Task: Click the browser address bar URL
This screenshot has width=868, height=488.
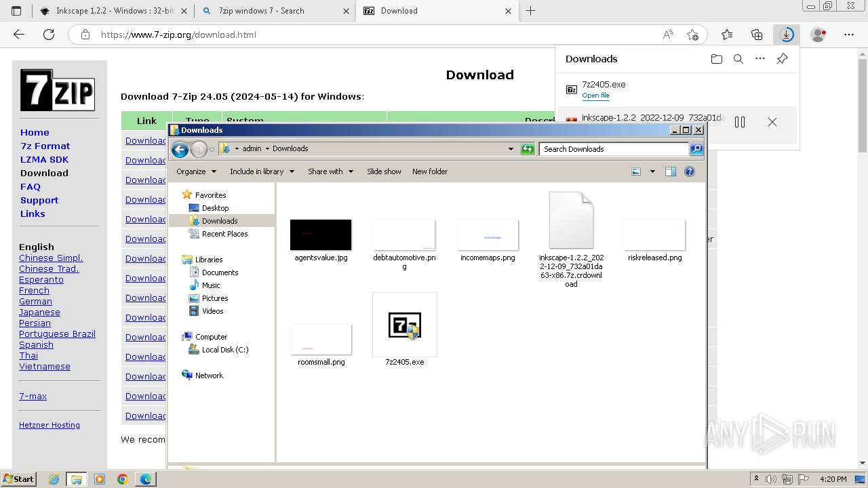Action: (178, 35)
